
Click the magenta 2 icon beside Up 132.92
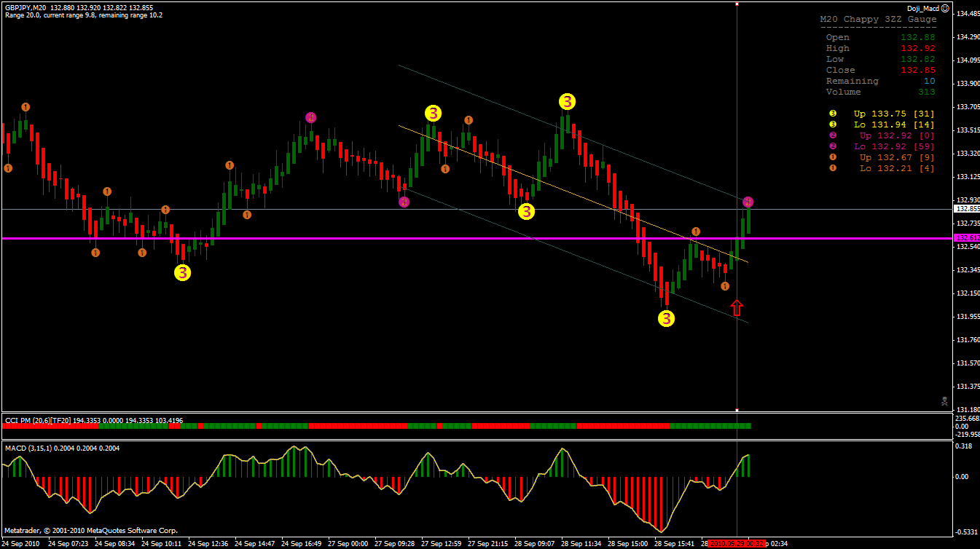pos(833,135)
